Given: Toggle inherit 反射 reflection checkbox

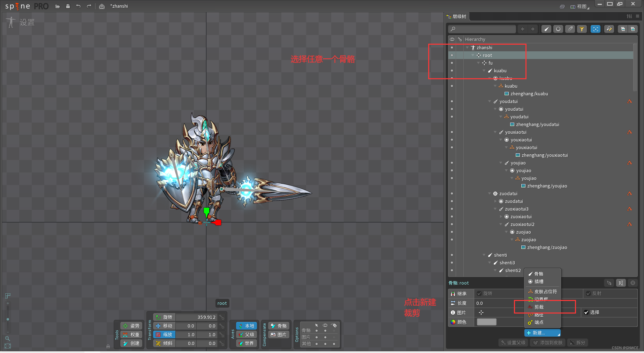Looking at the screenshot, I should coord(589,293).
